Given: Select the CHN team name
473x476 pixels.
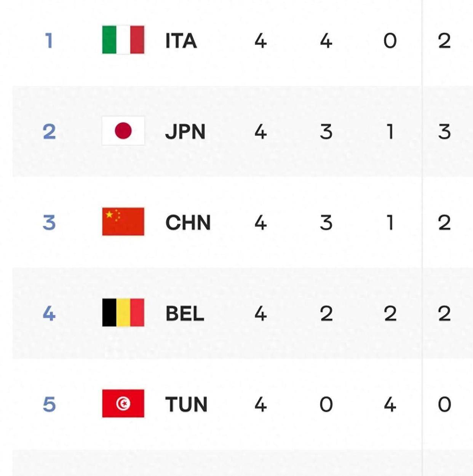Looking at the screenshot, I should pos(188,222).
